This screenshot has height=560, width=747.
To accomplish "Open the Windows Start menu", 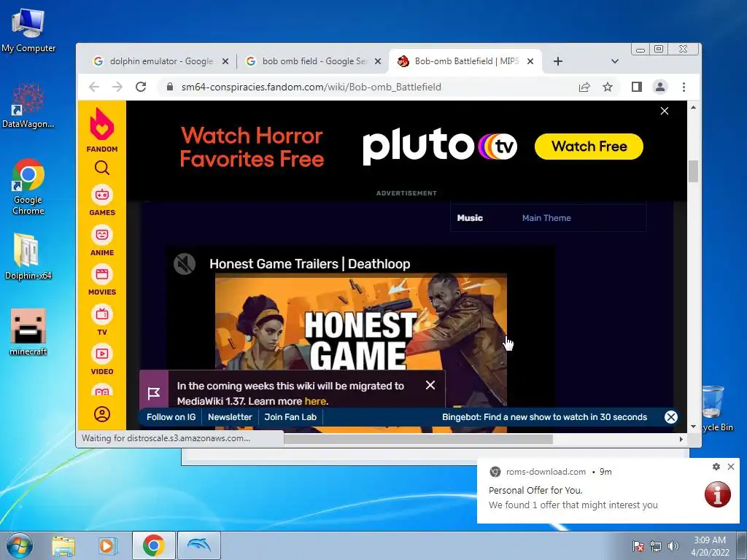I will [20, 545].
